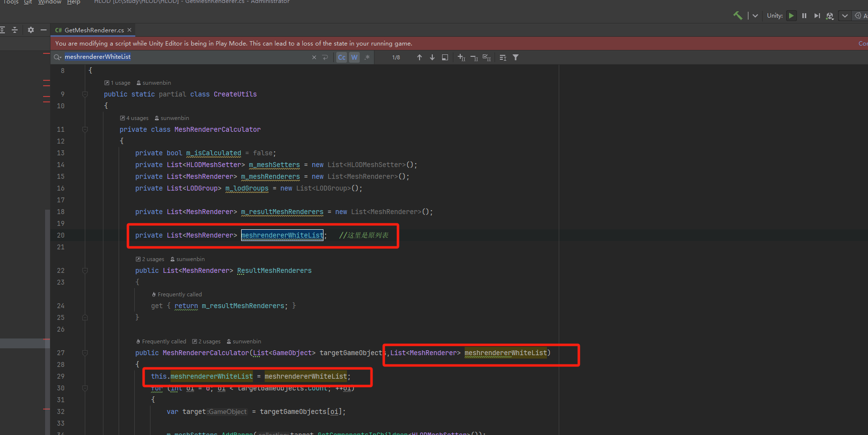868x435 pixels.
Task: Click the search results Filter funnel icon
Action: coord(516,57)
